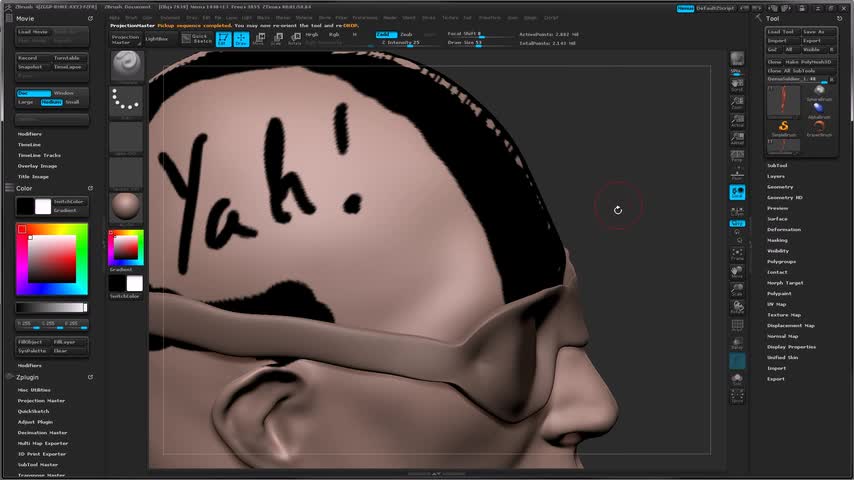
Task: Click the Frame mesh icon
Action: pyautogui.click(x=737, y=254)
